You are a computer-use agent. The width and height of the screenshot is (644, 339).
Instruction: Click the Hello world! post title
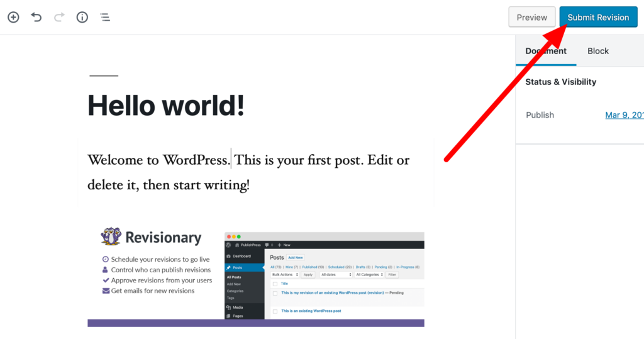[166, 106]
